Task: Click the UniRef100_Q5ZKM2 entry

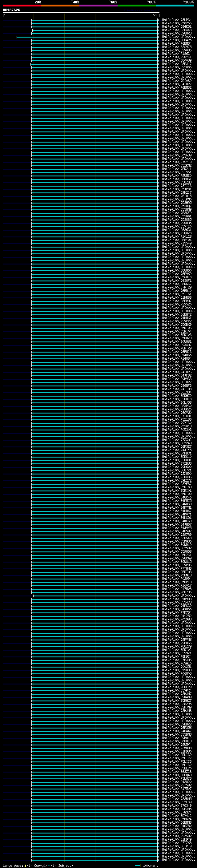Action: (x=177, y=165)
